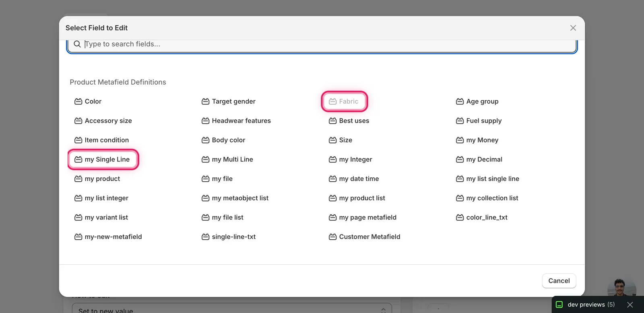Click the icon next to Body color

coord(205,140)
